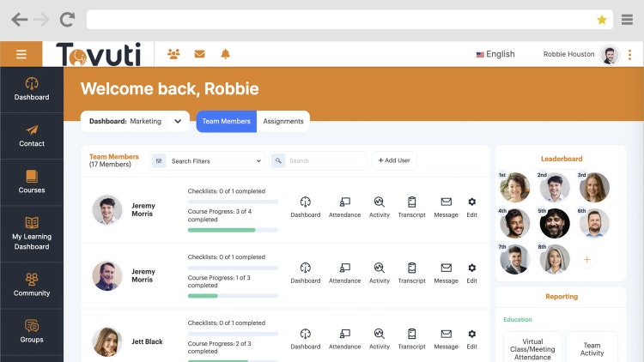Open Groups in the sidebar
This screenshot has height=362, width=644.
click(x=32, y=332)
